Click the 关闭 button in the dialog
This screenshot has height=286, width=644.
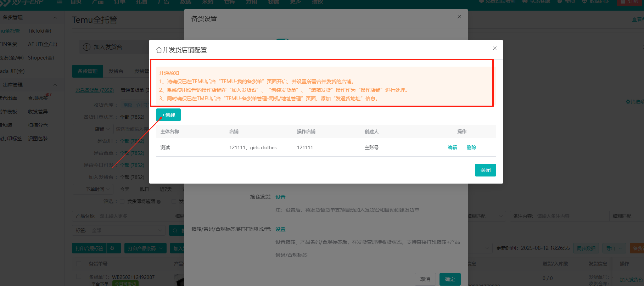tap(485, 170)
